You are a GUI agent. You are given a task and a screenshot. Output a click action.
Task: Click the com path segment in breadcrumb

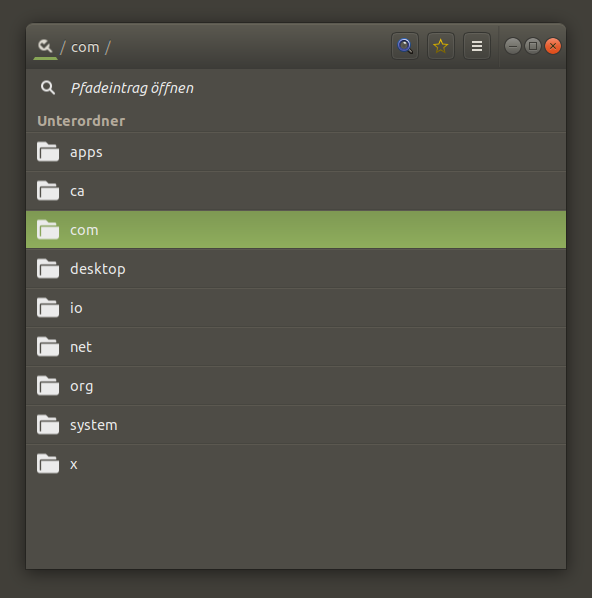pyautogui.click(x=85, y=47)
